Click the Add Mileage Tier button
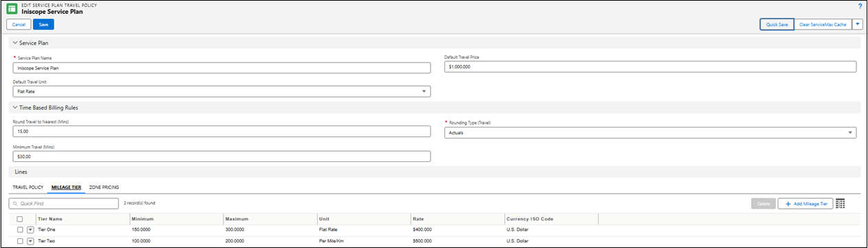 [805, 204]
